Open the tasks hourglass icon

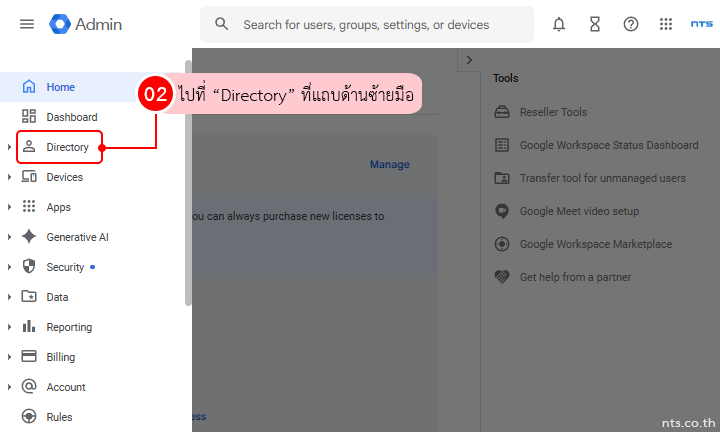[x=595, y=24]
